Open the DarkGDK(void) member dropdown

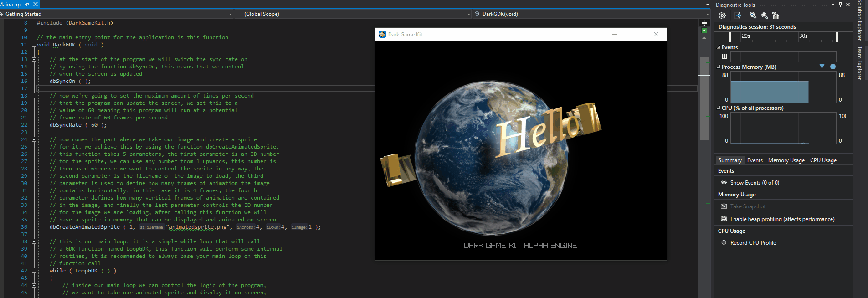[707, 14]
